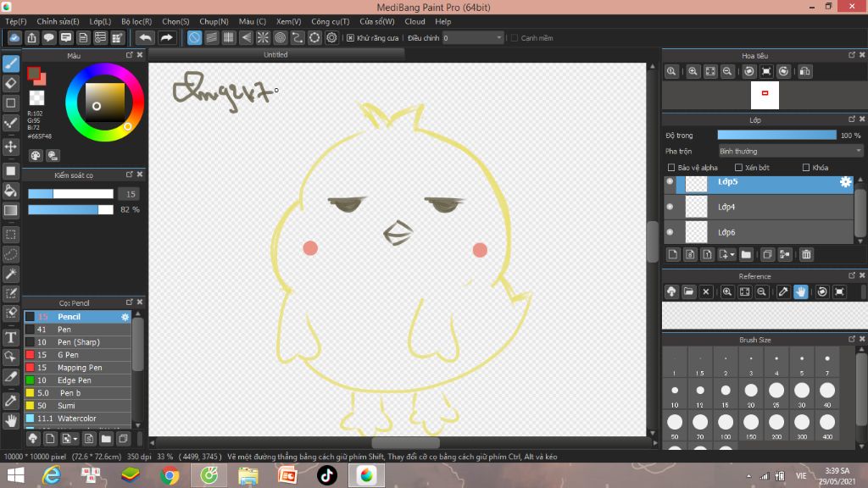868x488 pixels.
Task: Select the Eraser tool in left toolbar
Action: (11, 83)
